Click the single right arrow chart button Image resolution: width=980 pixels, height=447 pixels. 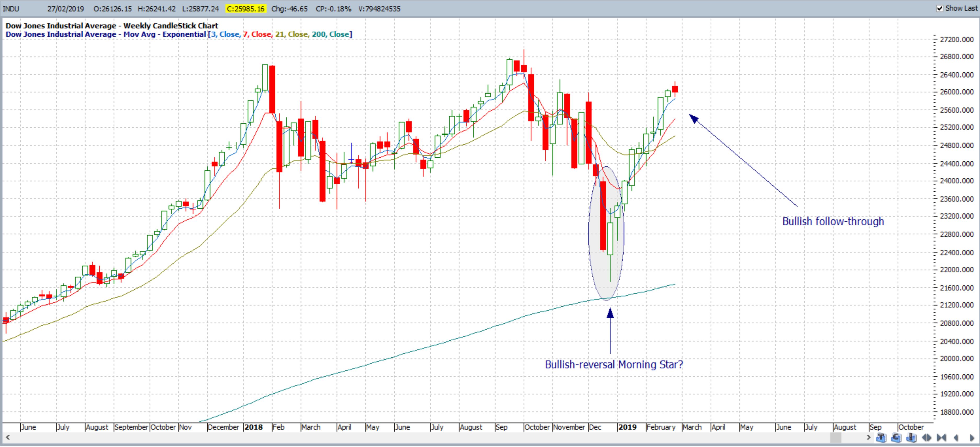coord(972,438)
